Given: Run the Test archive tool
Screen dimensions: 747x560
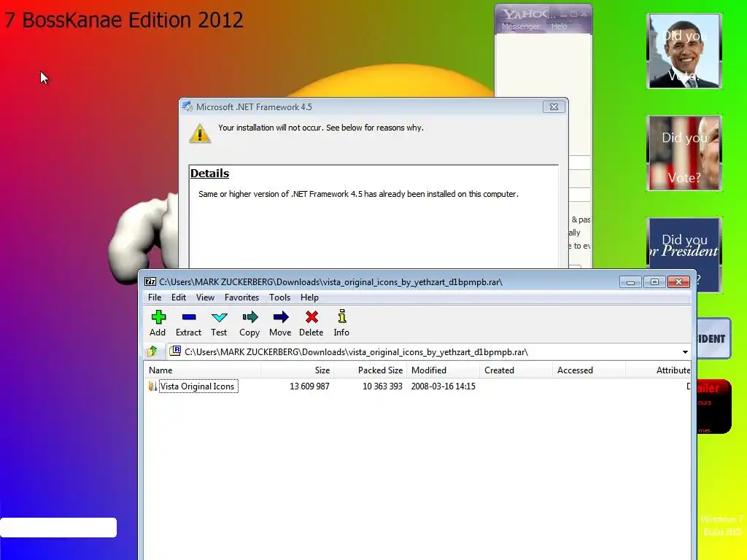Looking at the screenshot, I should pos(219,323).
